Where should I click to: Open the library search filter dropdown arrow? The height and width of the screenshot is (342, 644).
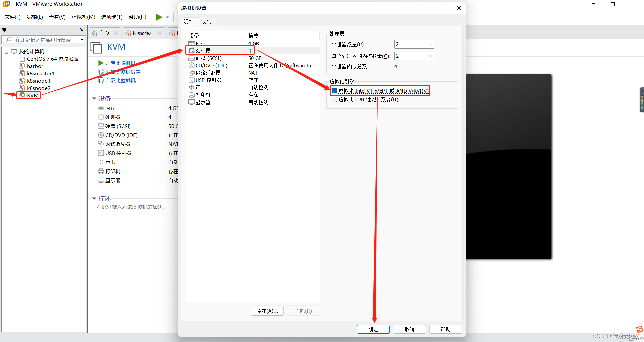click(82, 40)
